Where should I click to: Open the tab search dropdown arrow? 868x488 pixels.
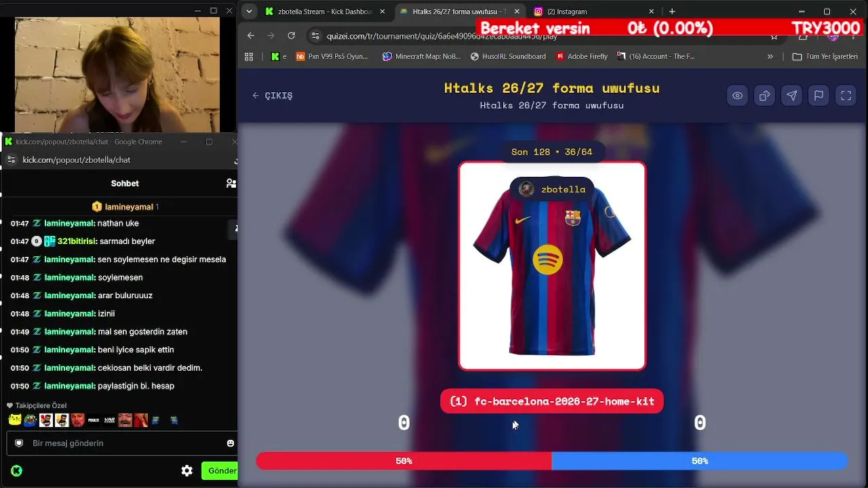pos(250,12)
